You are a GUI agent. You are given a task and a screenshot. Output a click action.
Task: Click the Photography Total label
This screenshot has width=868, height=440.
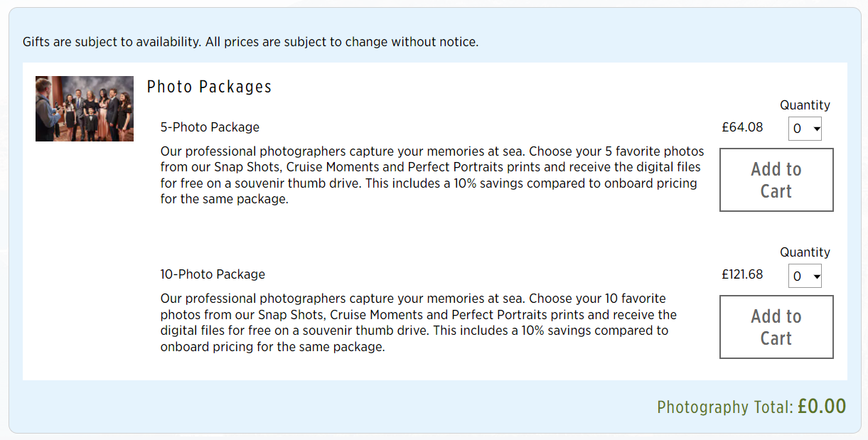(x=724, y=407)
